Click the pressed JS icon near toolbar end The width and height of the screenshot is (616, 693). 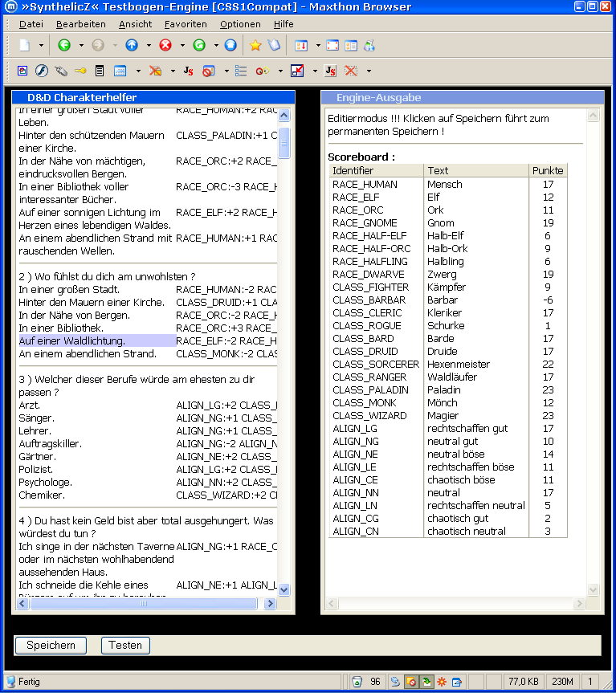(331, 71)
